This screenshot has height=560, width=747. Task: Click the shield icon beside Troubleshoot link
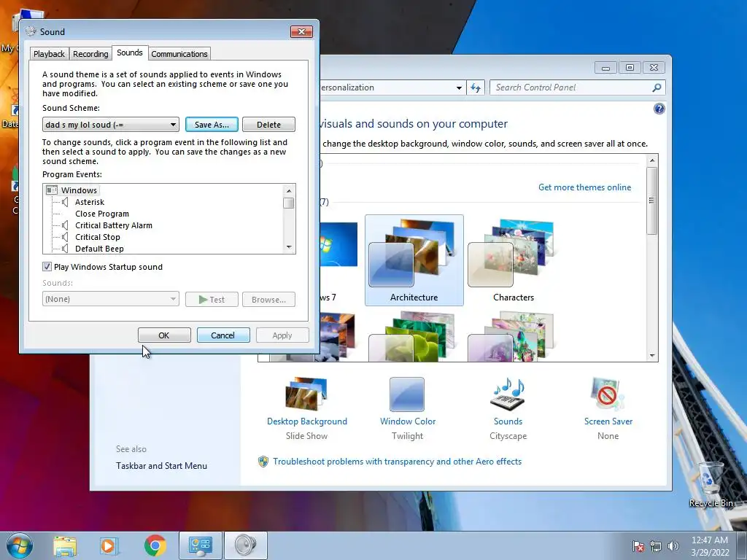(263, 462)
